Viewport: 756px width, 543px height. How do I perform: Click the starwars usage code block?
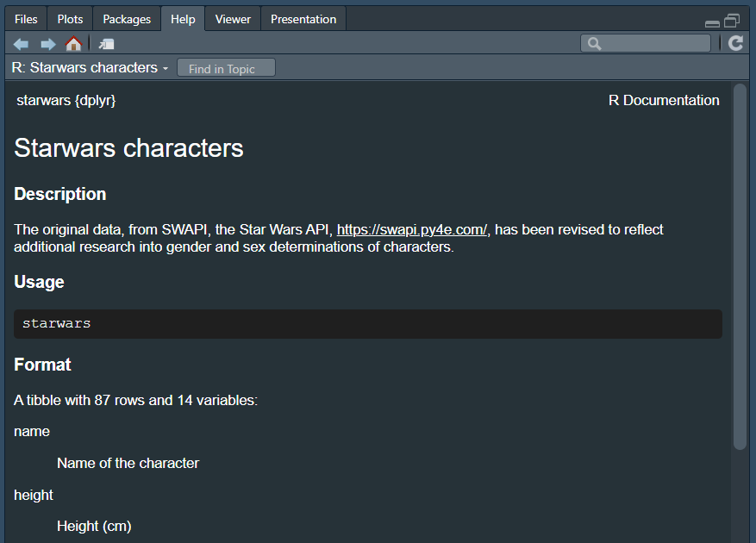(368, 324)
